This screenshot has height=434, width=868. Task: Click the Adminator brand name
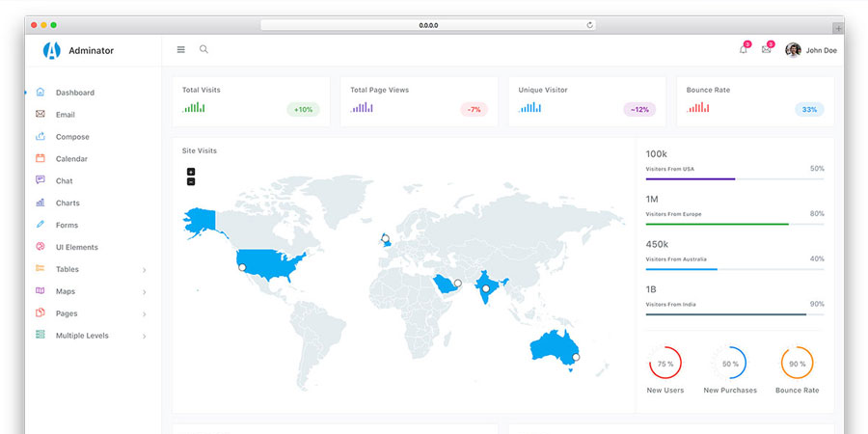(x=92, y=50)
